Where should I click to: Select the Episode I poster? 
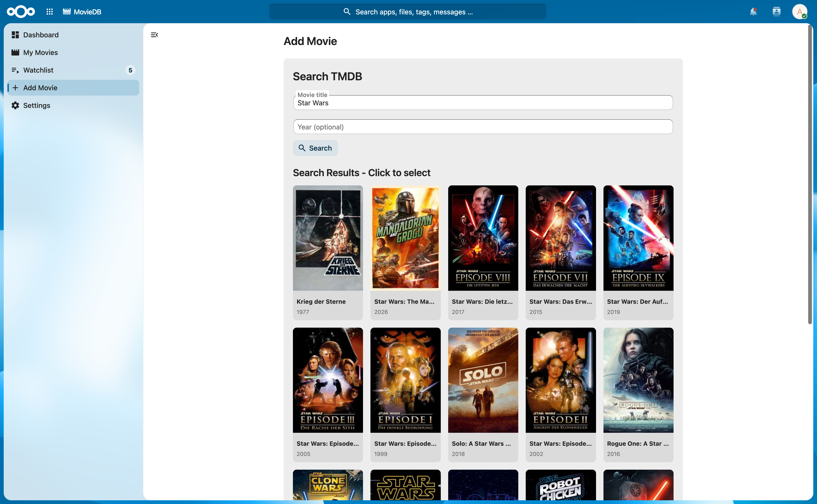pyautogui.click(x=405, y=380)
